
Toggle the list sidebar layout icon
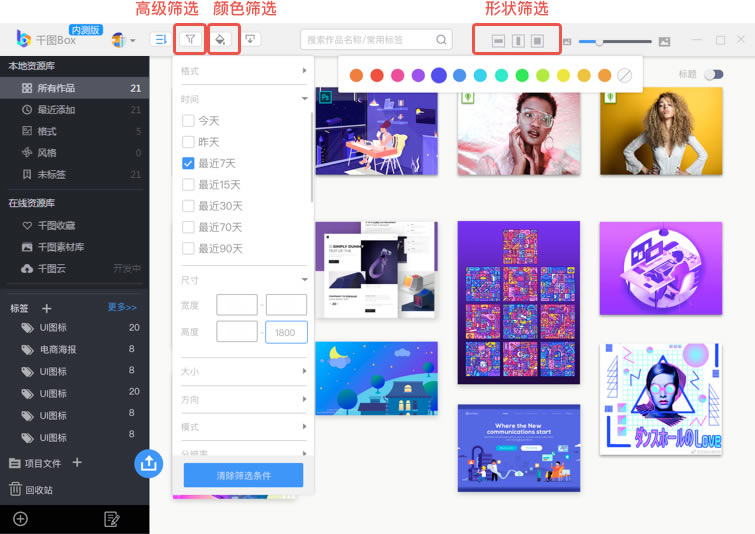tap(160, 39)
